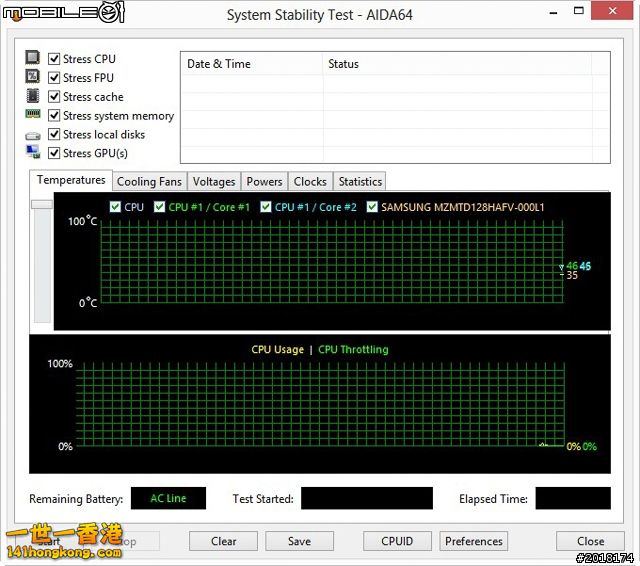Select the Temperatures tab

pyautogui.click(x=71, y=180)
